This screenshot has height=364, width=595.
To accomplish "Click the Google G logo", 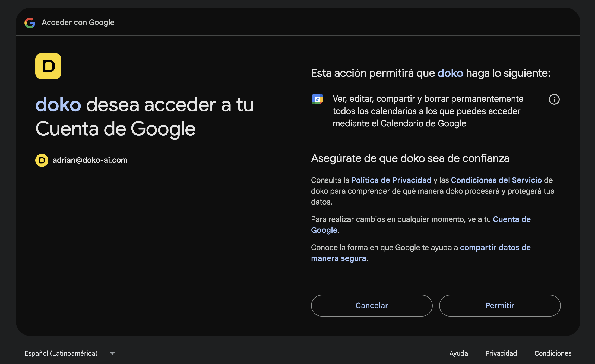I will (30, 23).
